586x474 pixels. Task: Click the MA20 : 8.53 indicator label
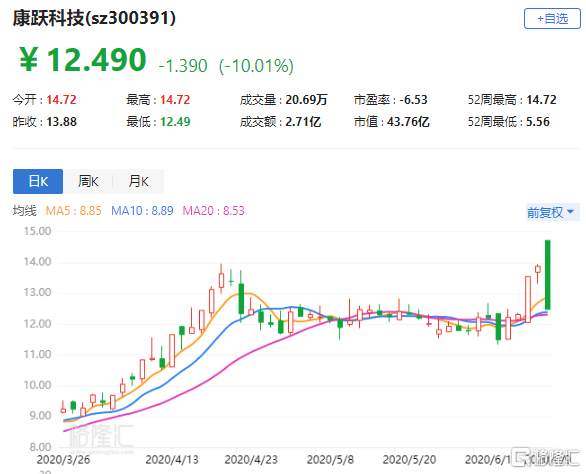coord(213,211)
